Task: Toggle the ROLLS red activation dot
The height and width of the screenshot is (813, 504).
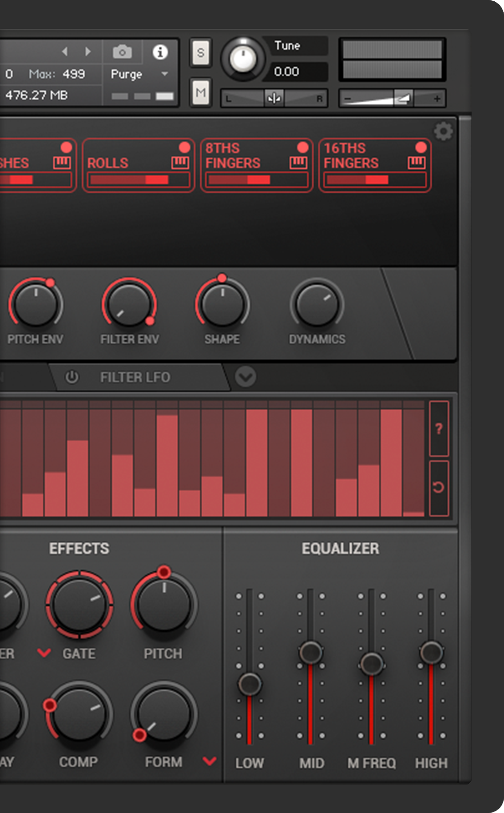Action: pyautogui.click(x=184, y=147)
